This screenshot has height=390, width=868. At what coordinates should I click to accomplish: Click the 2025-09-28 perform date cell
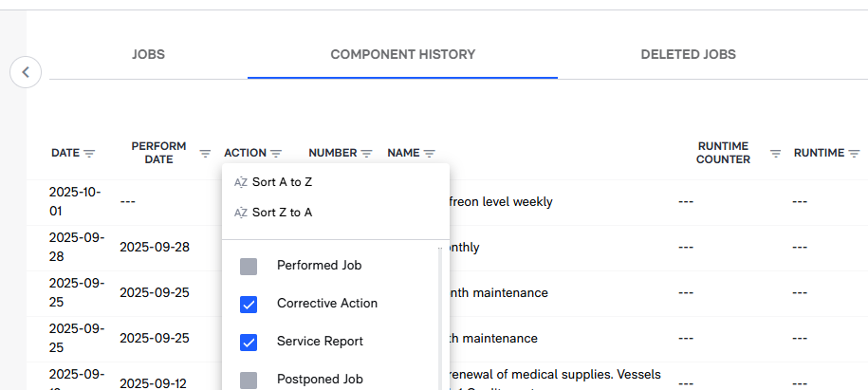click(155, 248)
